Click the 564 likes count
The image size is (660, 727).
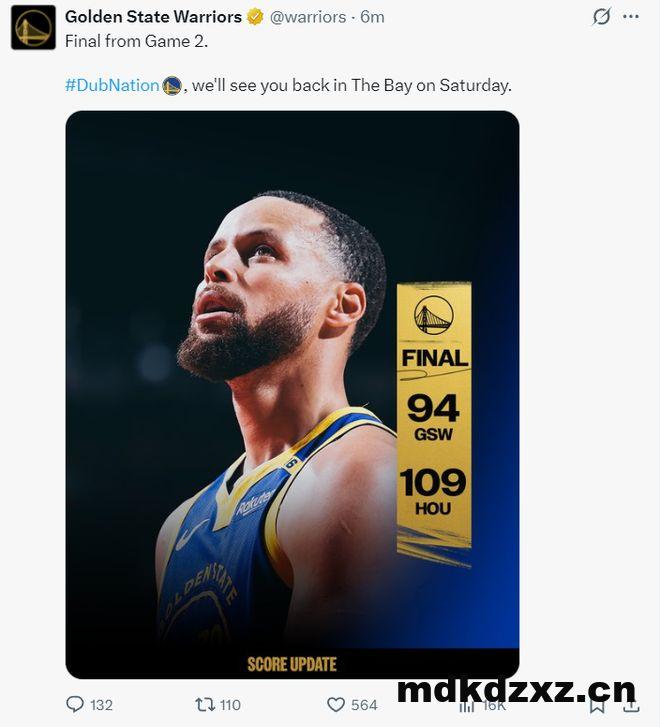click(364, 705)
